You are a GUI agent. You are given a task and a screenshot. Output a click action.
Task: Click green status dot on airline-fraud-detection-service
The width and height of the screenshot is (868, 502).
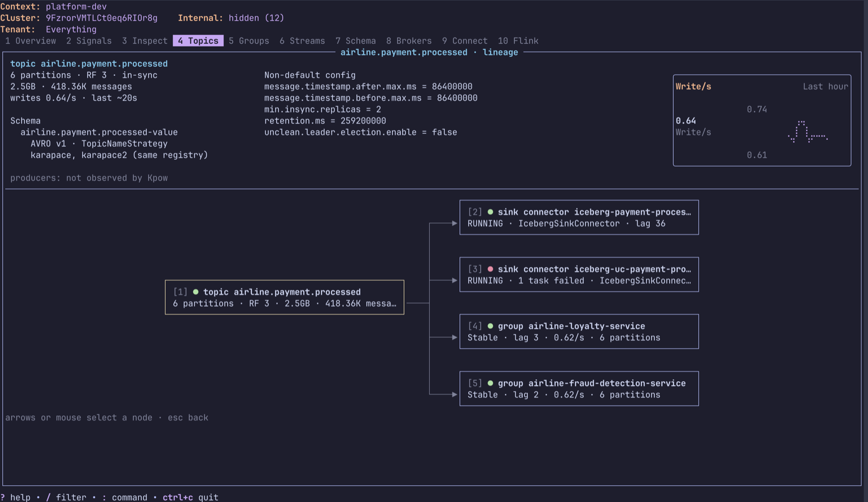[490, 383]
